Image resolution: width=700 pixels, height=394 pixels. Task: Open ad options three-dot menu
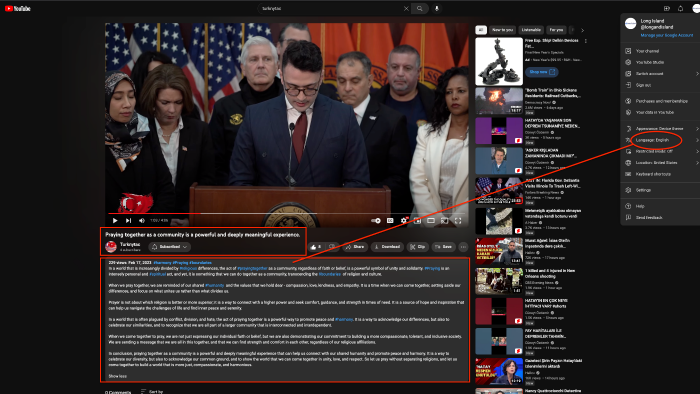(585, 41)
